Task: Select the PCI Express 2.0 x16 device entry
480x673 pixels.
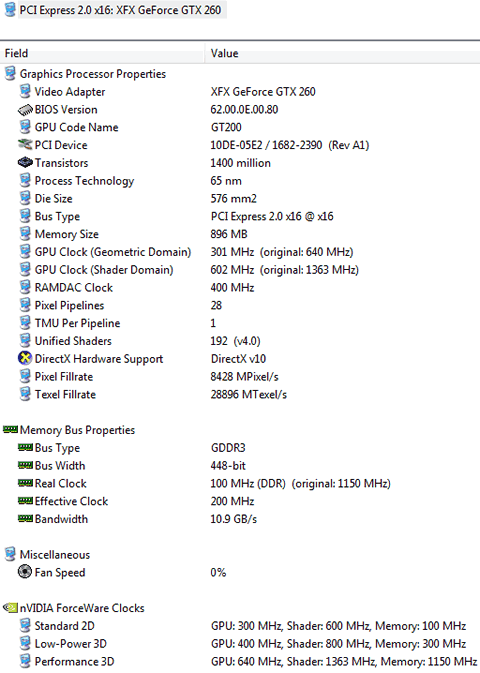Action: click(x=115, y=10)
